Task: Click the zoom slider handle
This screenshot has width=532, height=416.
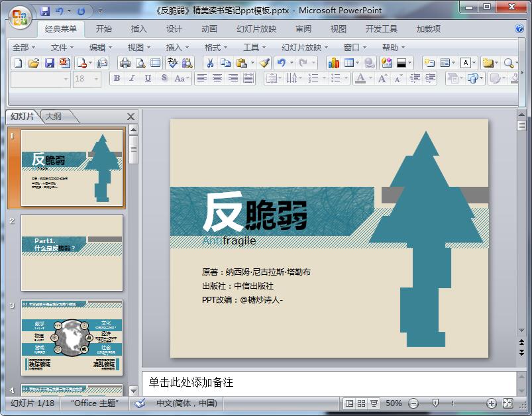Action: tap(435, 403)
